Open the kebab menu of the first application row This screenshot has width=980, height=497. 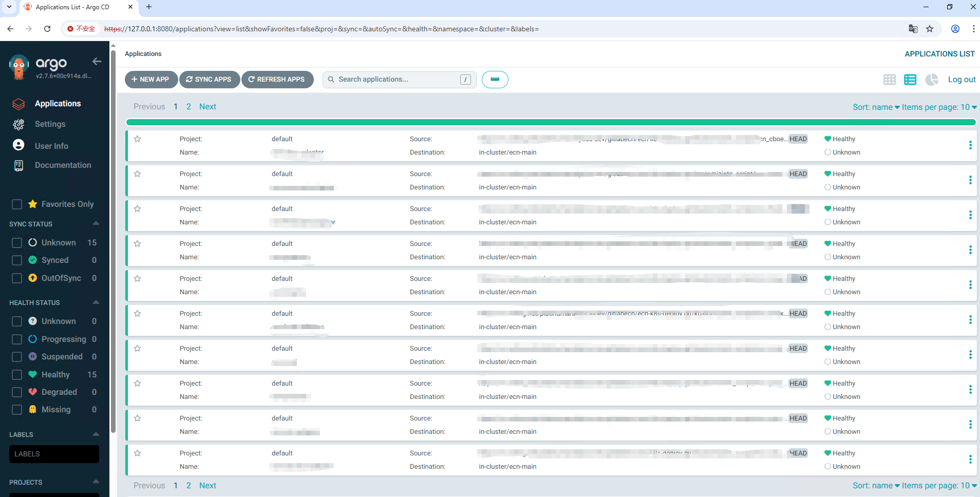tap(970, 145)
